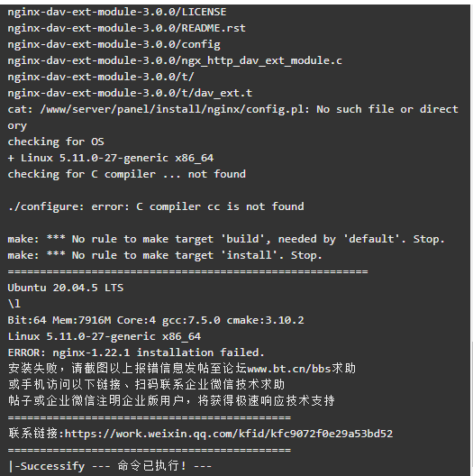Click the Bit:64 Mem:7916M system info line

click(x=156, y=320)
